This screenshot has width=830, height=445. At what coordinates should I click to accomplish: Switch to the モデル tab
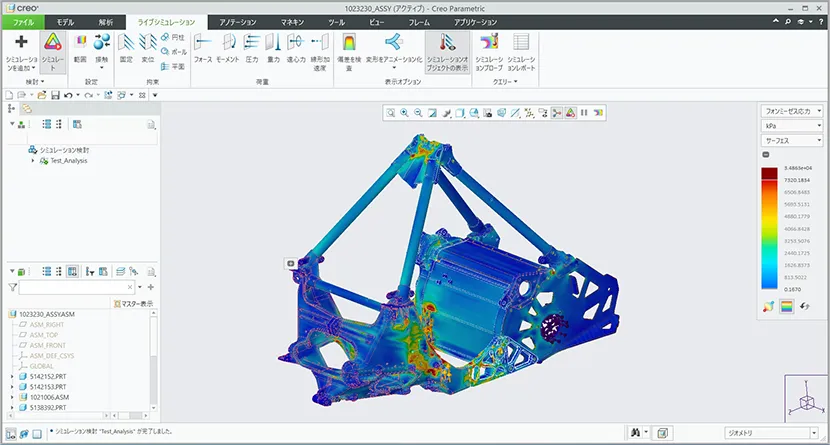[65, 22]
